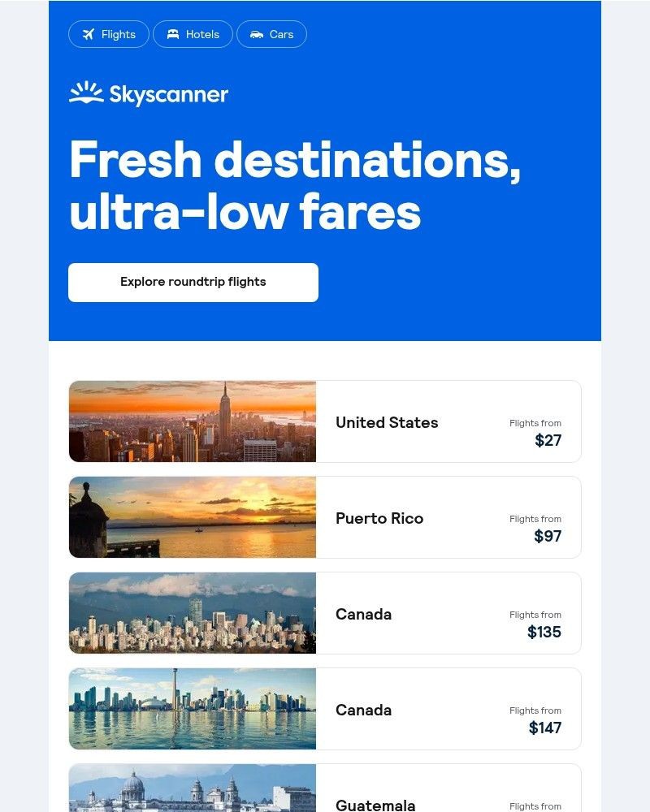Screen dimensions: 650x812
Task: Click the bed icon in Hotels pill
Action: coord(173,34)
